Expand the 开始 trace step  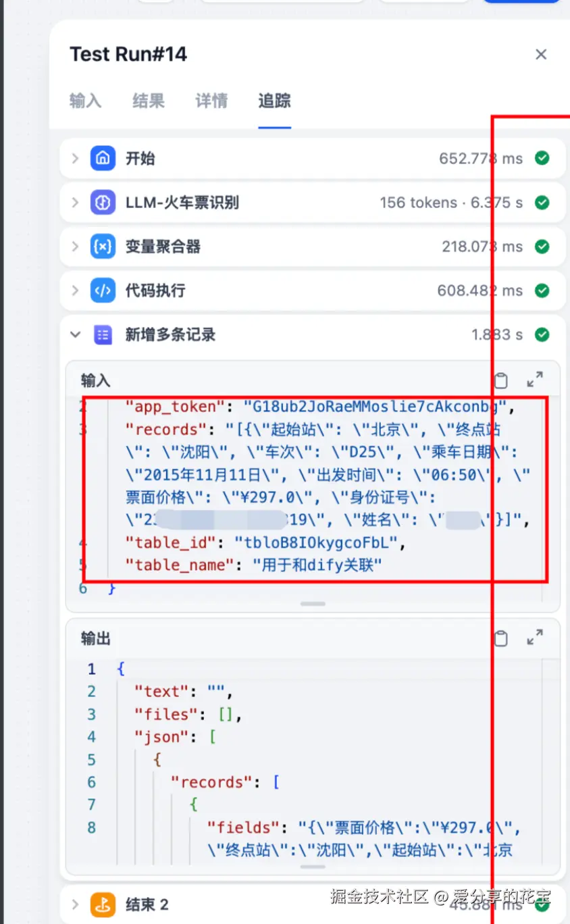point(76,159)
